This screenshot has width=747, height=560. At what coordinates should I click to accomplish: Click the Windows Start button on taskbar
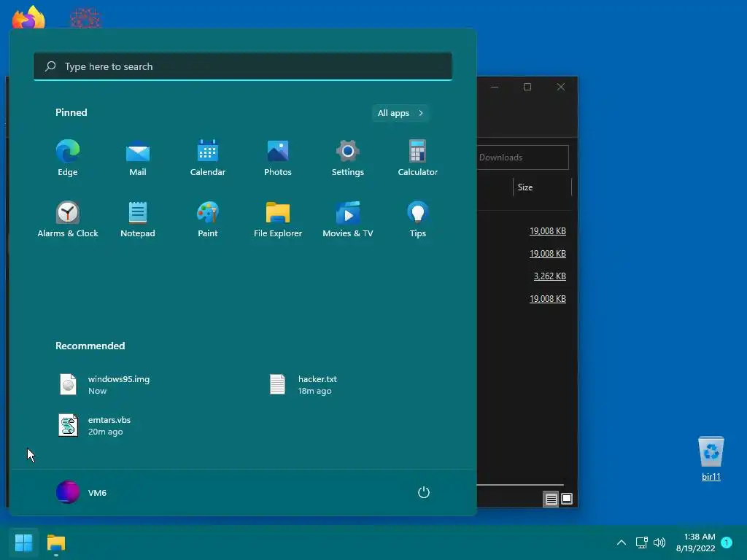tap(23, 542)
